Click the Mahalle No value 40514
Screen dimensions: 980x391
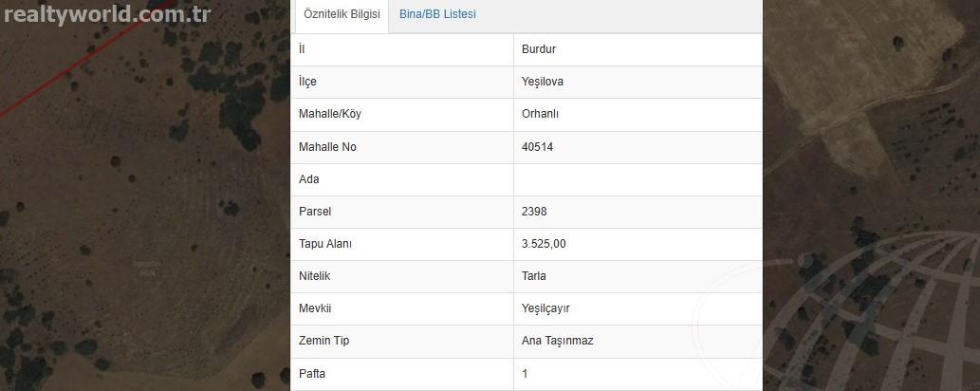[x=538, y=147]
